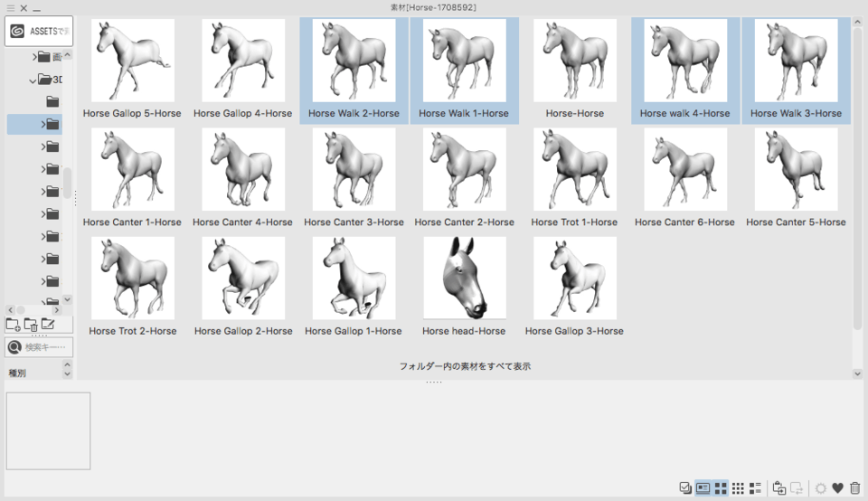This screenshot has height=501, width=868.
Task: Add material to favorites with heart icon
Action: pos(837,488)
